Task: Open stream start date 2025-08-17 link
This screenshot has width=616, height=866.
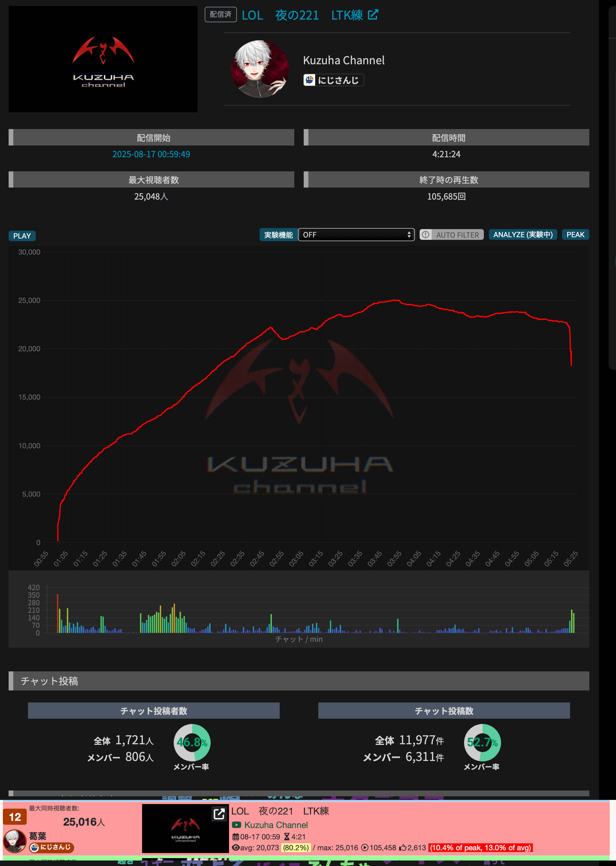Action: 151,154
